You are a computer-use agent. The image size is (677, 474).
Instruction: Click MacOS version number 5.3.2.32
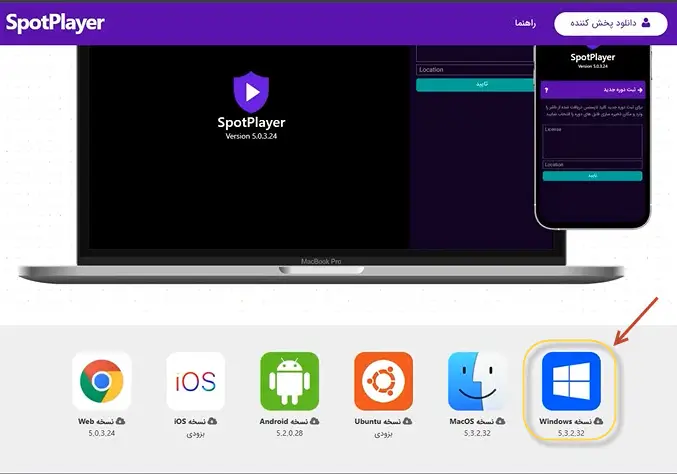point(477,433)
